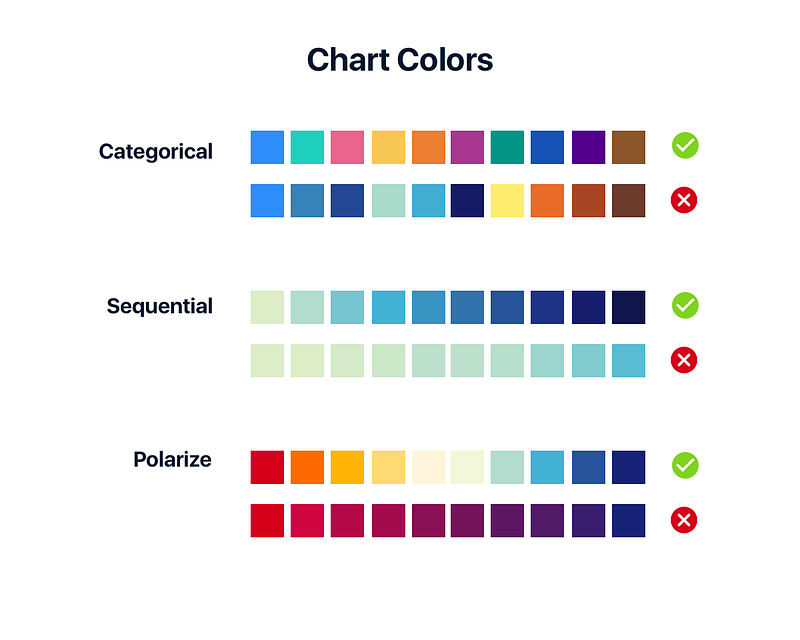800x640 pixels.
Task: Click the green checkmark beside Polarize row
Action: 685,465
